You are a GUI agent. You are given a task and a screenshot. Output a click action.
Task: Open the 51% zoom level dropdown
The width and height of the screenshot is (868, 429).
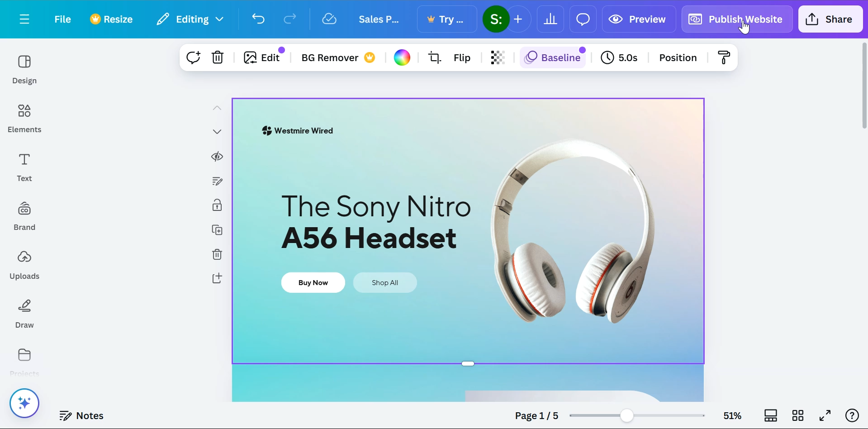pos(732,415)
